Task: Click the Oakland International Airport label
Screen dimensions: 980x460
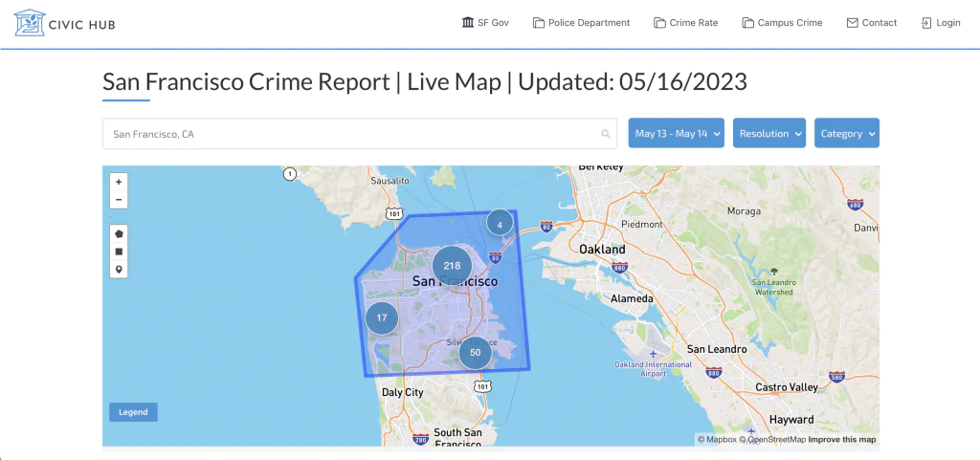Action: pos(653,368)
